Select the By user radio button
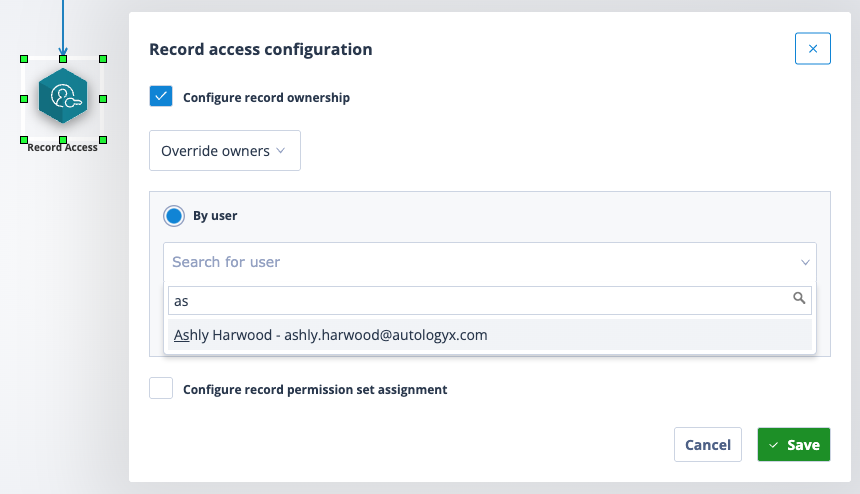The image size is (860, 494). click(x=174, y=216)
